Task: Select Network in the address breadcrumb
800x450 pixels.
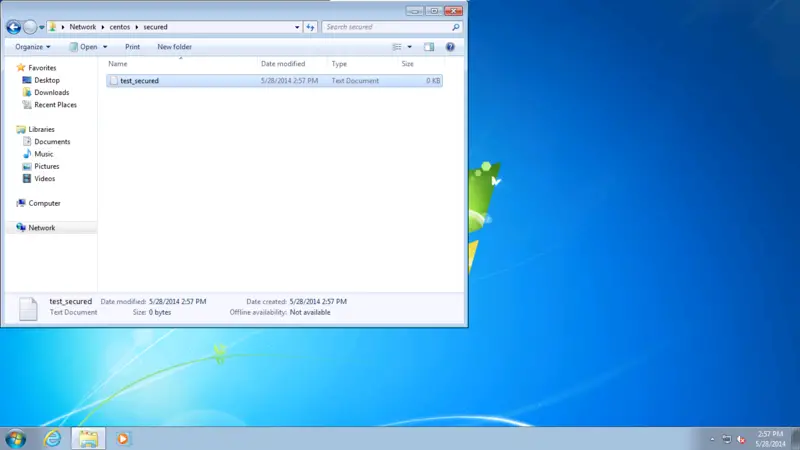Action: pyautogui.click(x=83, y=27)
